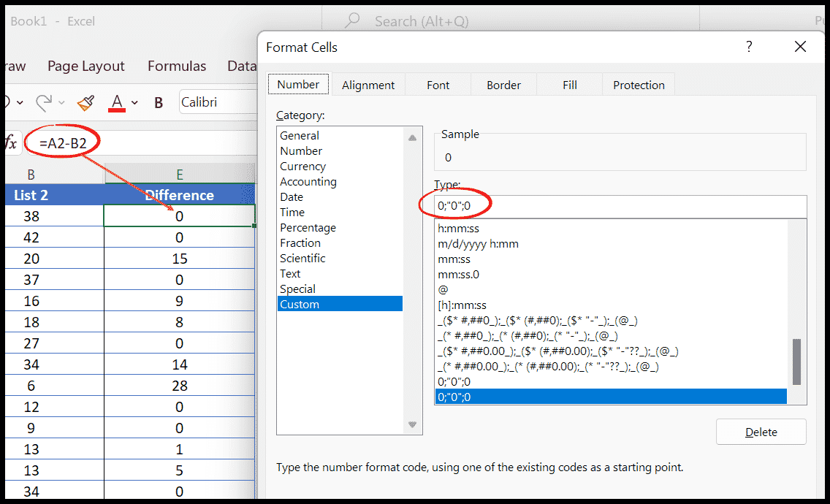830x504 pixels.
Task: Click the Type format code field
Action: click(621, 207)
